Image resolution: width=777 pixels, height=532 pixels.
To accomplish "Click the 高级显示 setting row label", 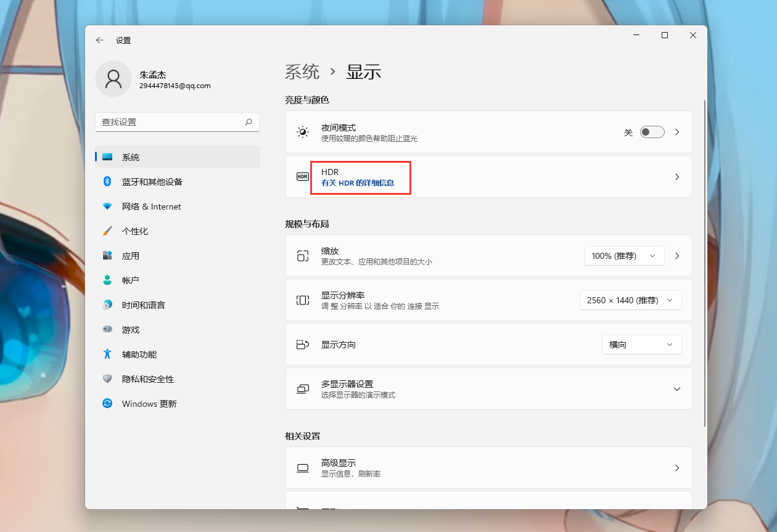I will (x=339, y=463).
